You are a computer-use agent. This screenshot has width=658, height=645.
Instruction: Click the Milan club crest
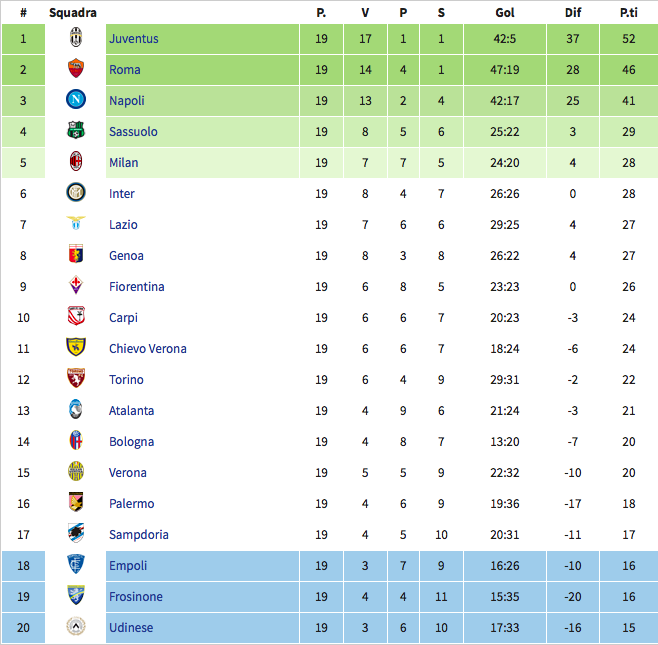75,163
